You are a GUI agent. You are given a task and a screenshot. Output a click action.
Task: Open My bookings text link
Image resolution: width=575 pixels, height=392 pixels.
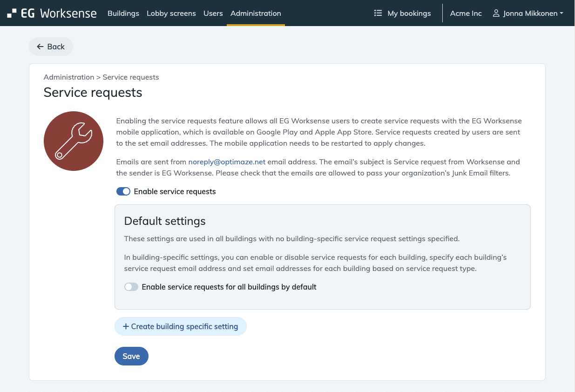409,14
